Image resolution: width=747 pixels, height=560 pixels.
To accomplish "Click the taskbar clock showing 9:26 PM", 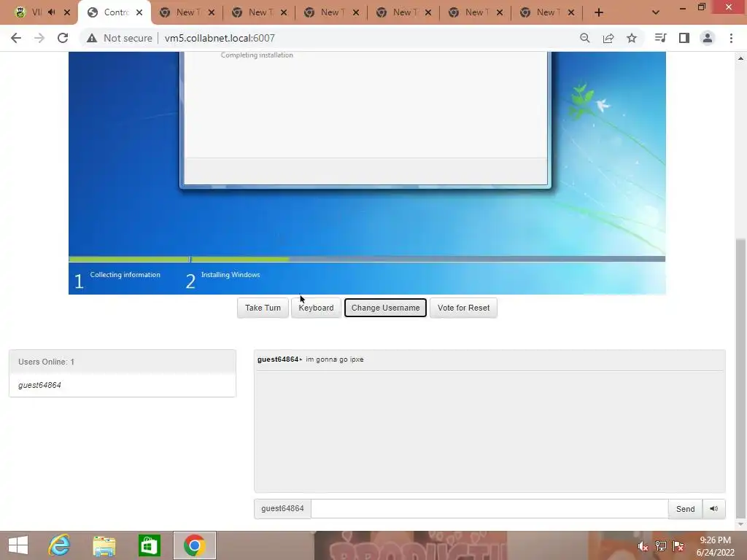I will pos(715,546).
